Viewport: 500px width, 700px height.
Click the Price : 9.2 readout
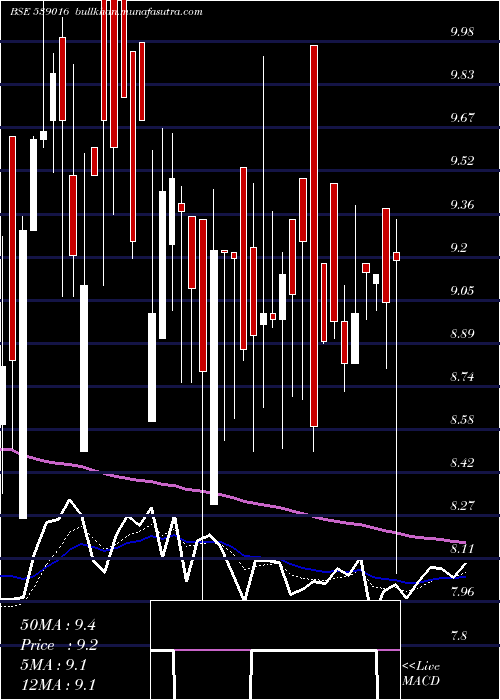59,645
